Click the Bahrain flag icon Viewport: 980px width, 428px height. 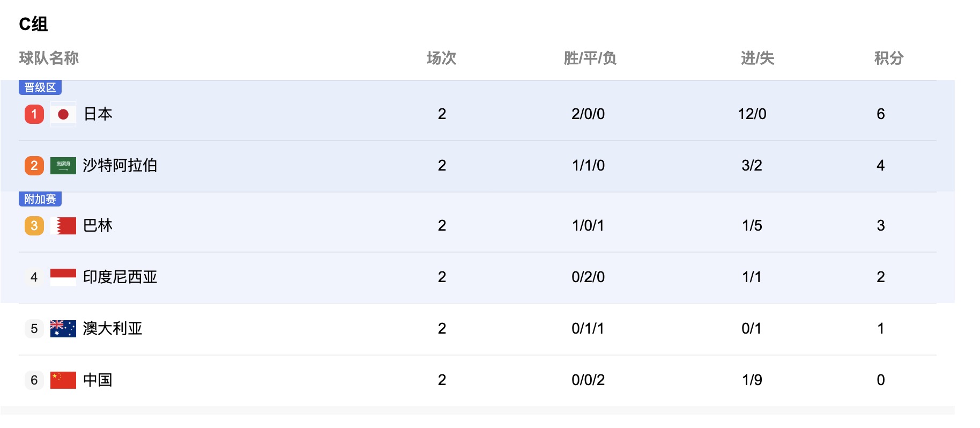point(63,226)
